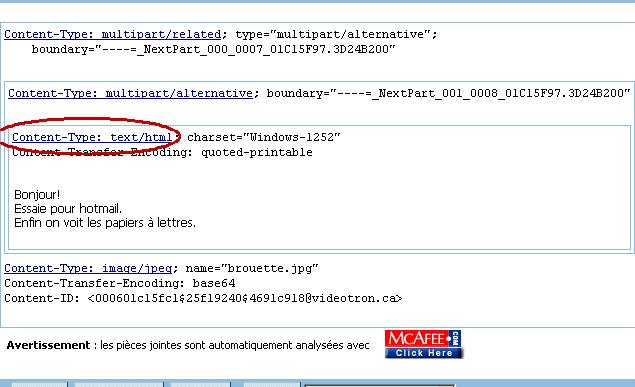Click the circled Content-Type: text/html link
The image size is (635, 387).
point(92,137)
